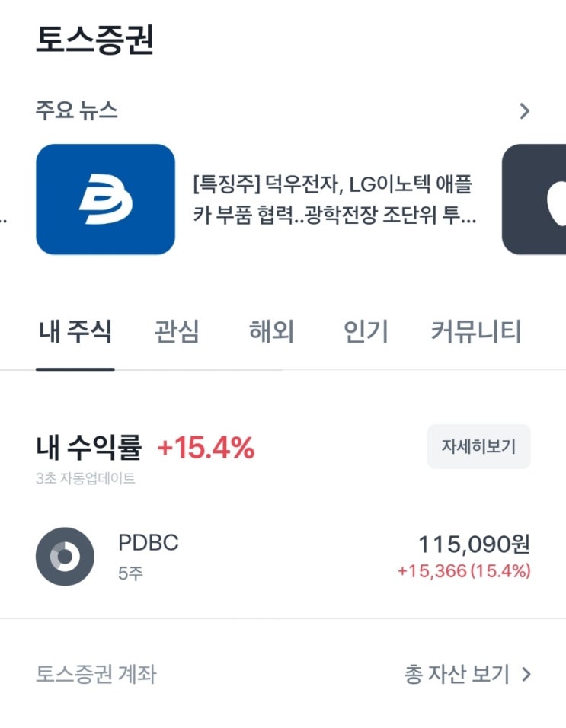The height and width of the screenshot is (728, 566).
Task: Open the 총 자산 보기 link
Action: tap(456, 674)
